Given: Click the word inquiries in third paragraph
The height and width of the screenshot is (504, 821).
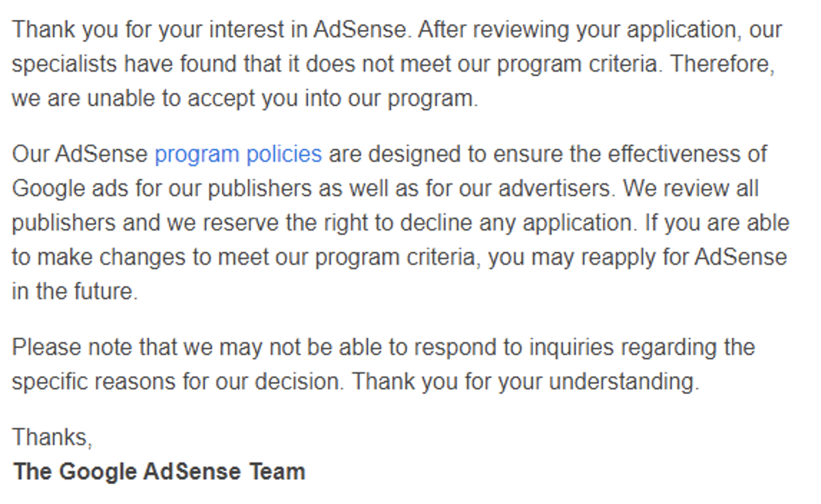Looking at the screenshot, I should pos(571,347).
